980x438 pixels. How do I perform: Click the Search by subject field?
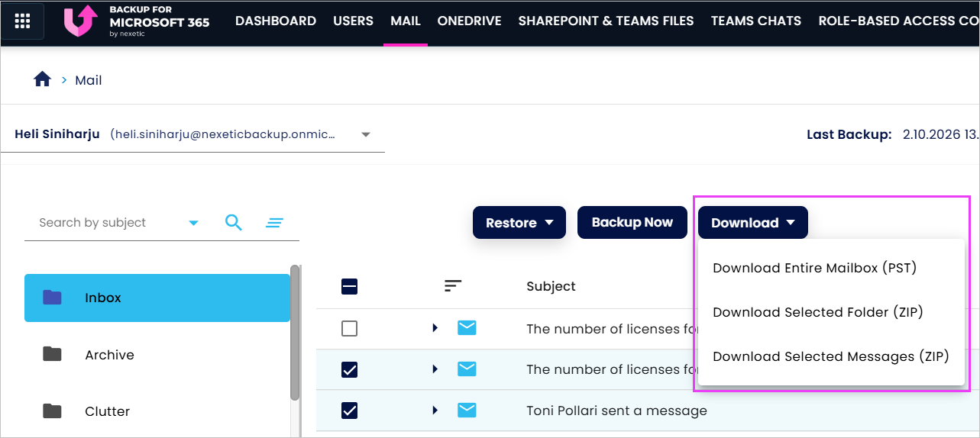pyautogui.click(x=107, y=223)
